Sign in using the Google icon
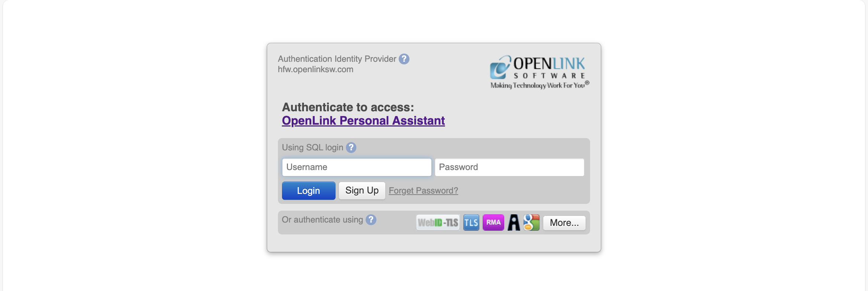The width and height of the screenshot is (868, 291). click(531, 223)
